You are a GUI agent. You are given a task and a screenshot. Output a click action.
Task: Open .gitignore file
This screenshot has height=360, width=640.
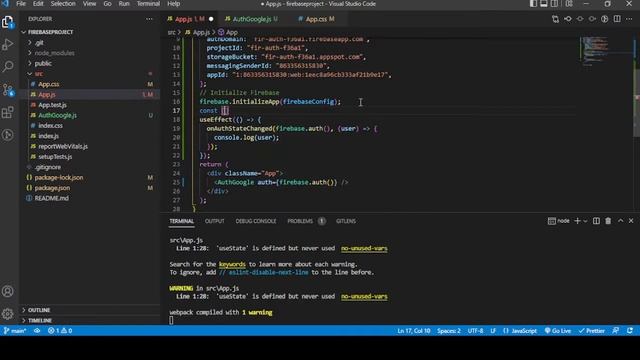coord(48,167)
